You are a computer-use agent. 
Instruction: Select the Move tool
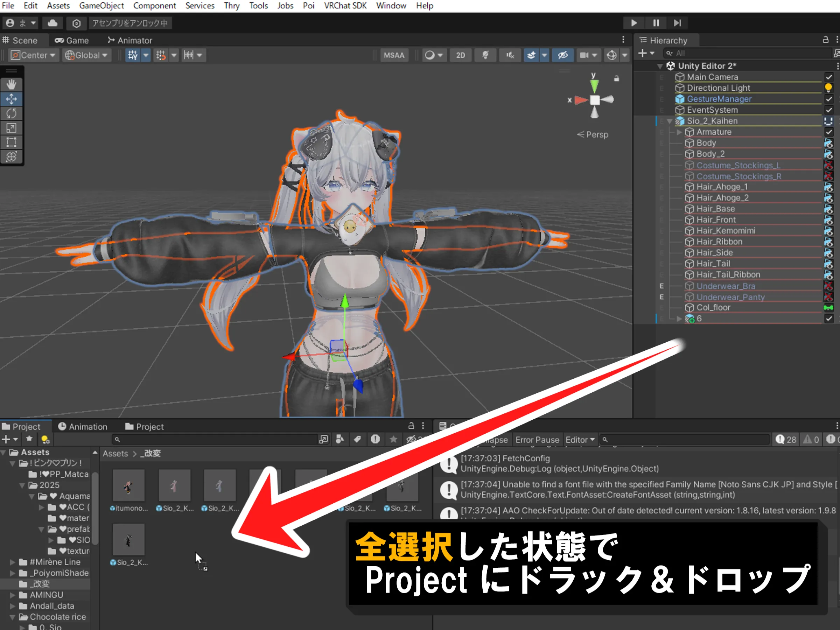point(12,99)
